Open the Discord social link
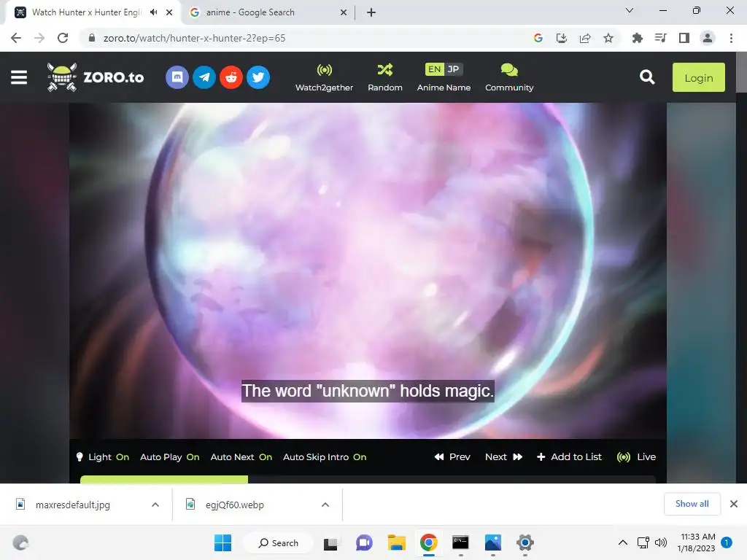 [x=177, y=77]
